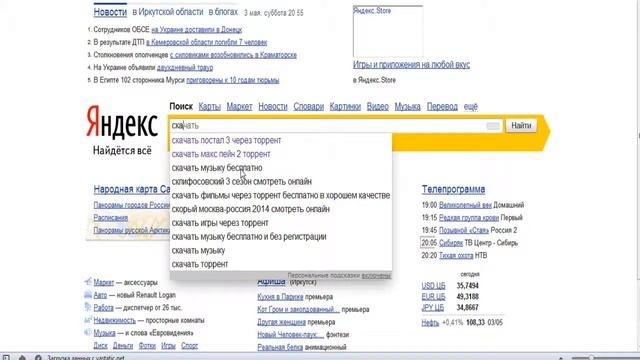Open news 'с силовиками возобновились в Краматорске'

[x=233, y=55]
